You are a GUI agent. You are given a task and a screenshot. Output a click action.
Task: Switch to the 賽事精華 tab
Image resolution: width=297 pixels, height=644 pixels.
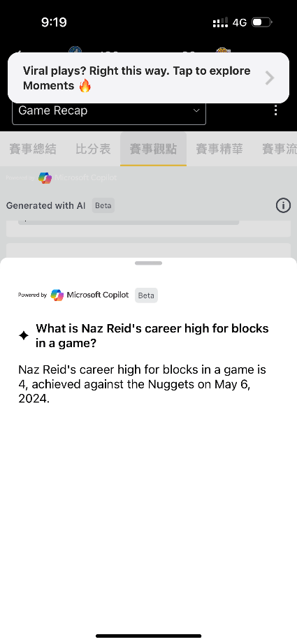pyautogui.click(x=219, y=149)
